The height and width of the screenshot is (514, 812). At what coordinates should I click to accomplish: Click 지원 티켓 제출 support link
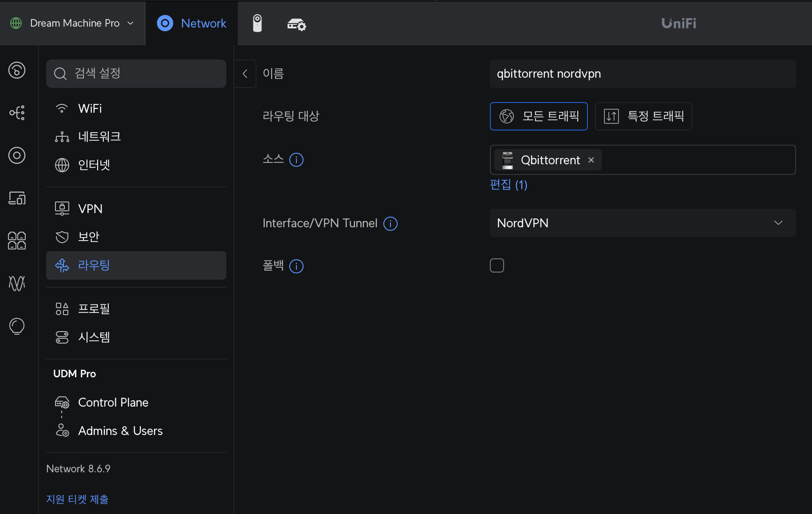[77, 499]
